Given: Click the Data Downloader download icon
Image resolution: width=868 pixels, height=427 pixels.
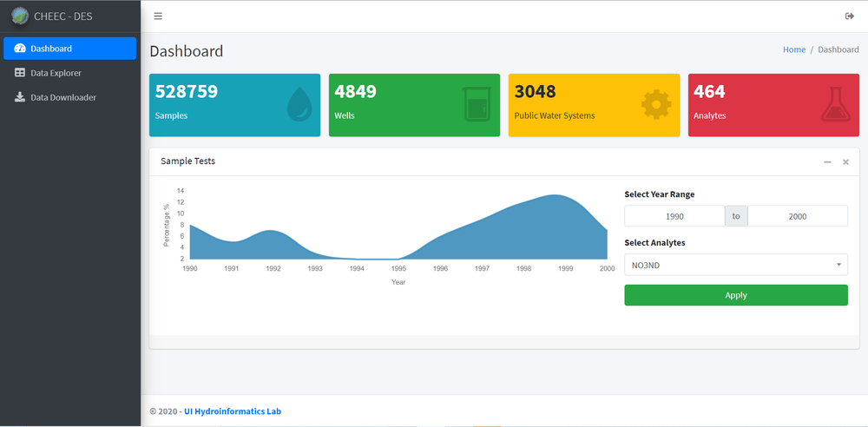Looking at the screenshot, I should point(20,97).
